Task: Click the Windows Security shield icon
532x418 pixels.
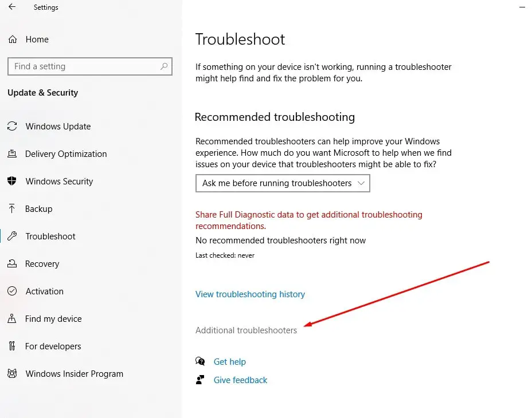Action: (12, 182)
